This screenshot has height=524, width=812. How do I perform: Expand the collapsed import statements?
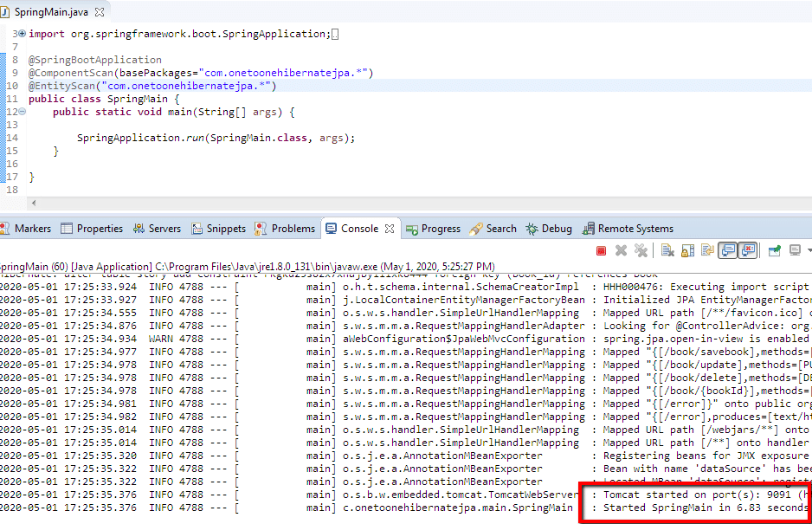[x=23, y=34]
